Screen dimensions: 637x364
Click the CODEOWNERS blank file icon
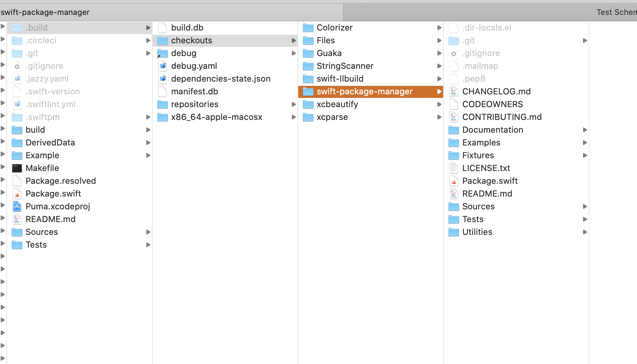click(x=454, y=104)
